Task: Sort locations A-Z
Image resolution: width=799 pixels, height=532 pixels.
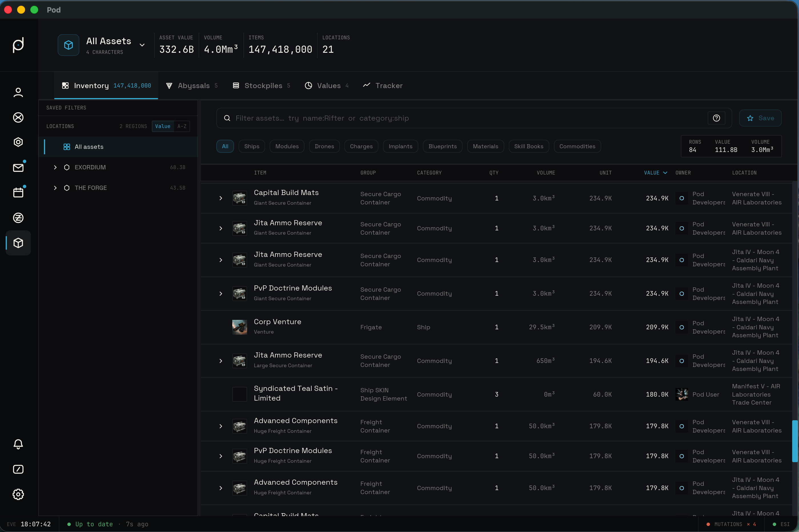Action: tap(182, 126)
